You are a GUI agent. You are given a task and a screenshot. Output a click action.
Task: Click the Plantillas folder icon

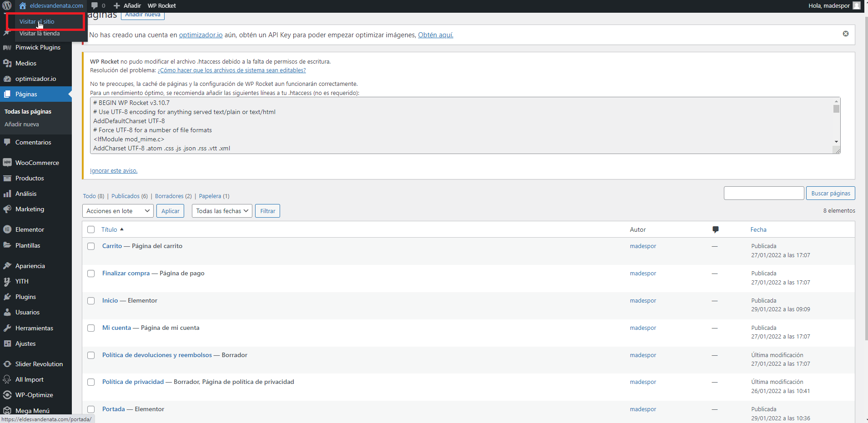click(7, 245)
